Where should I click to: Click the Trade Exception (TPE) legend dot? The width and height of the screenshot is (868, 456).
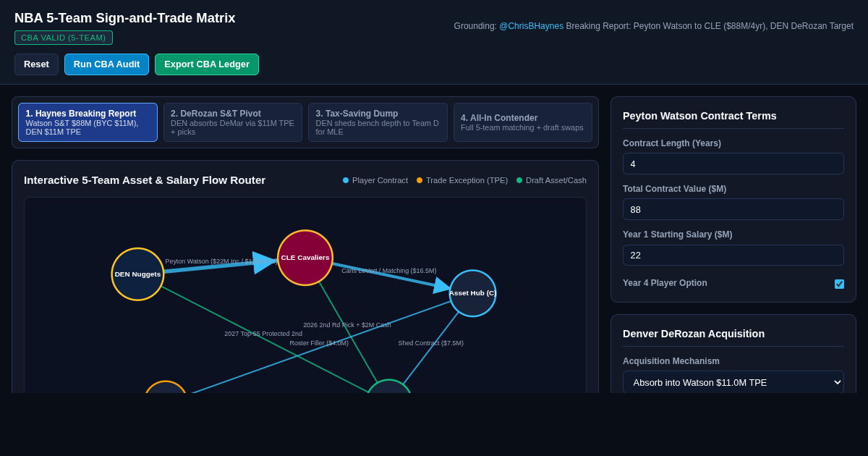pos(420,180)
